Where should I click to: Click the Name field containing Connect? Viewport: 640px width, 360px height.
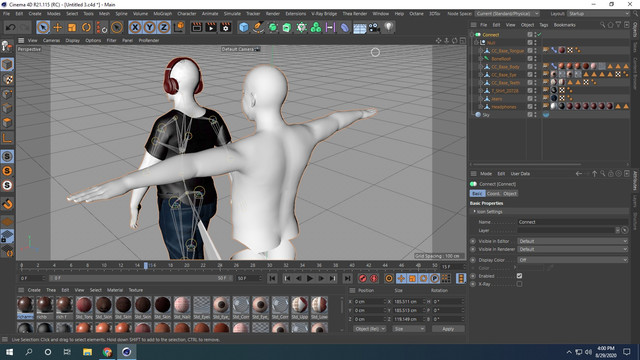point(572,222)
